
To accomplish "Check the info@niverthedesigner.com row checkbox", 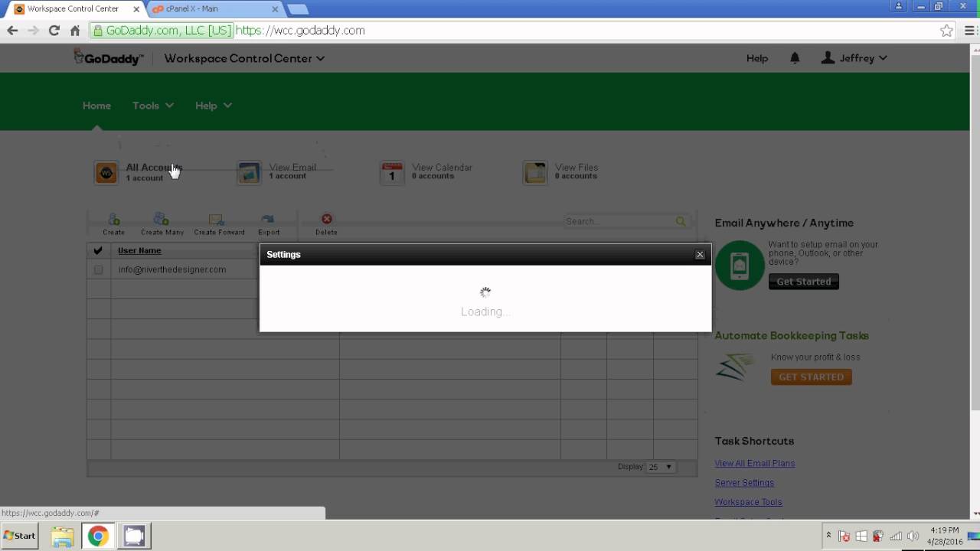I will coord(98,269).
